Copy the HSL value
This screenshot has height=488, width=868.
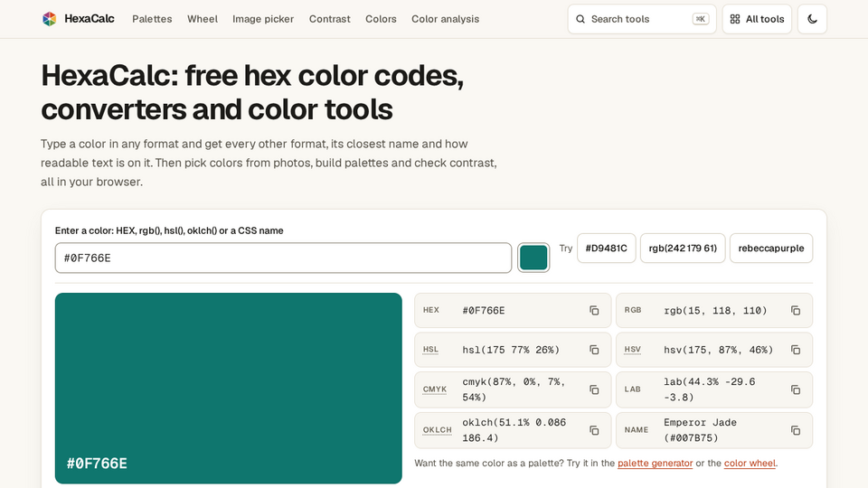pyautogui.click(x=594, y=350)
